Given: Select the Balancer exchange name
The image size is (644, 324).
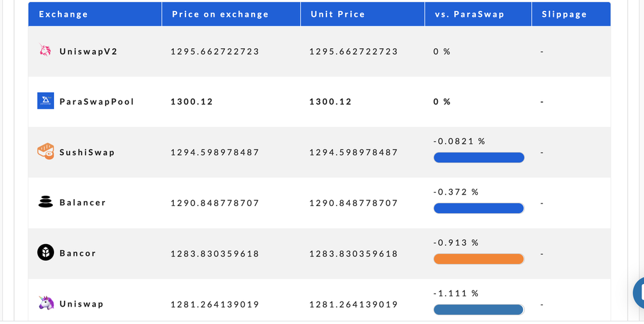Looking at the screenshot, I should coord(82,202).
